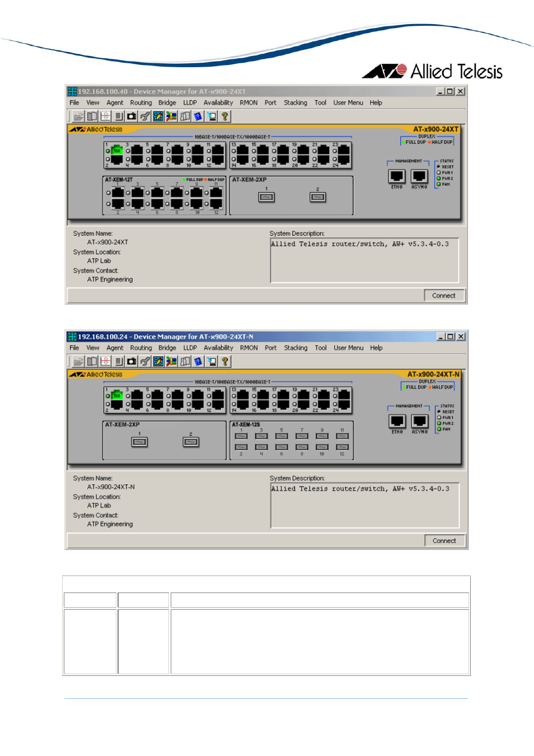Click the 'ATP Lab' location in the 192.168.100.24 window
Screen dimensions: 534x756
99,506
